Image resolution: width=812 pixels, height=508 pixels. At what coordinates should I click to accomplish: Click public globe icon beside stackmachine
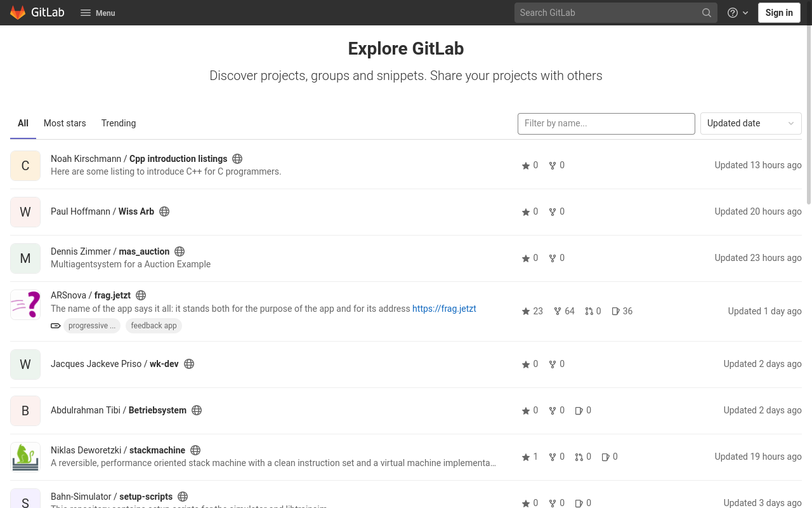(195, 450)
